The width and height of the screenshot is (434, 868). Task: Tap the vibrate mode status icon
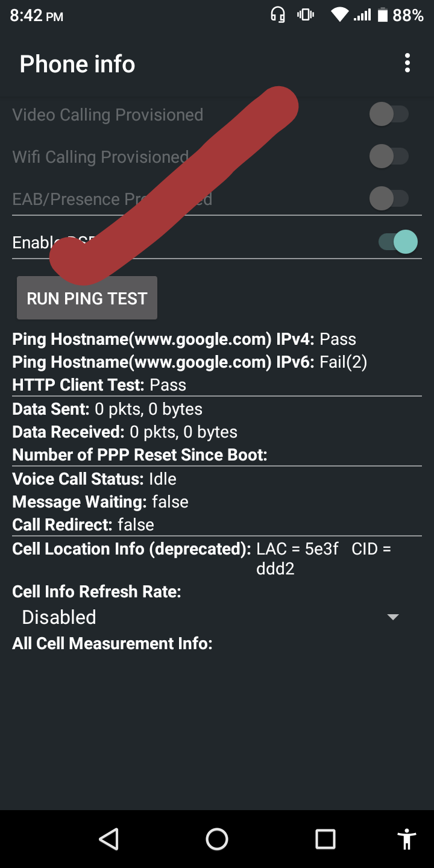[306, 15]
